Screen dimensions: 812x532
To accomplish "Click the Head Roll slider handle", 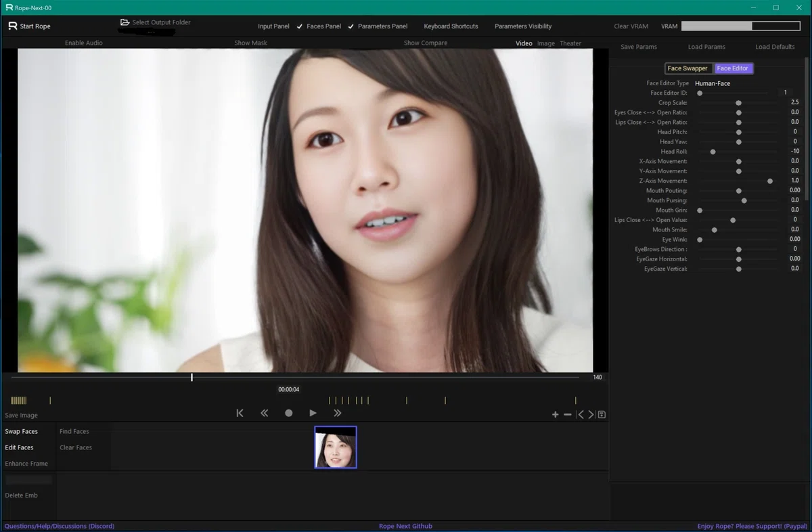I will point(713,152).
